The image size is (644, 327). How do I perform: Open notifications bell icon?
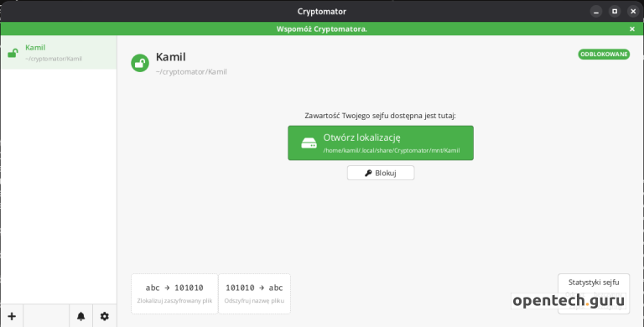(x=80, y=316)
